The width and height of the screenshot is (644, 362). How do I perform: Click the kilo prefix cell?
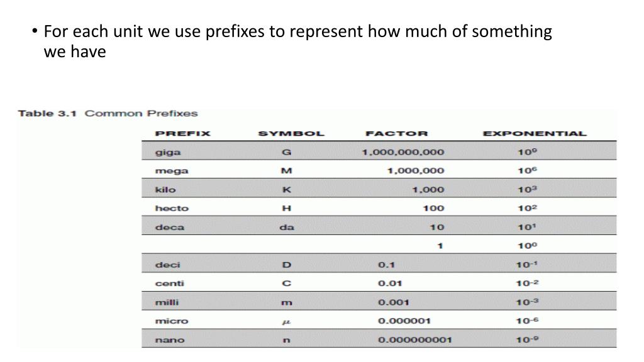tap(165, 190)
